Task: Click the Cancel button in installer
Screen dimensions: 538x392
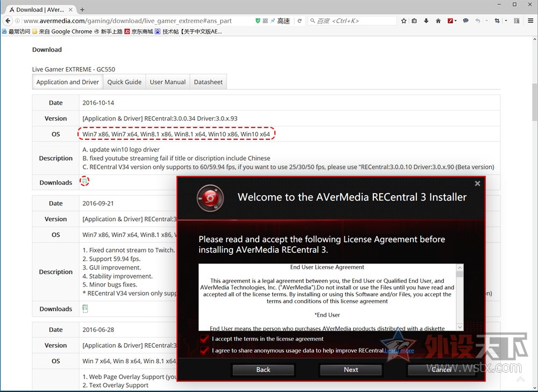Action: [441, 370]
